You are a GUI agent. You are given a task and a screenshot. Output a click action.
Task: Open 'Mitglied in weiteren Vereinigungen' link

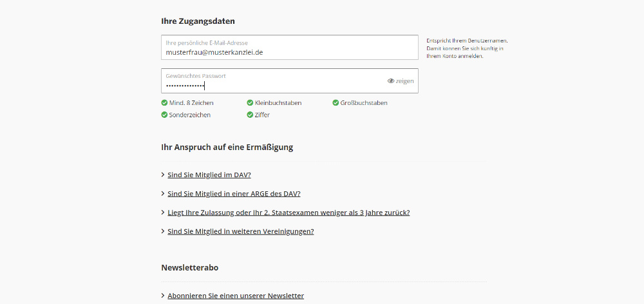click(x=241, y=231)
